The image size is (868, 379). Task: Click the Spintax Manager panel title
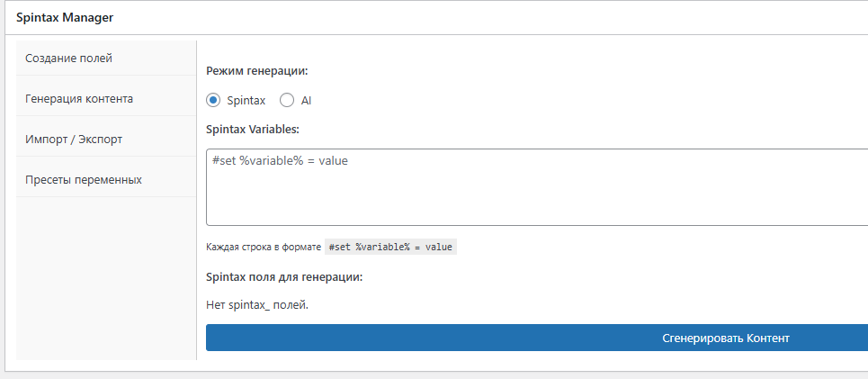(63, 17)
